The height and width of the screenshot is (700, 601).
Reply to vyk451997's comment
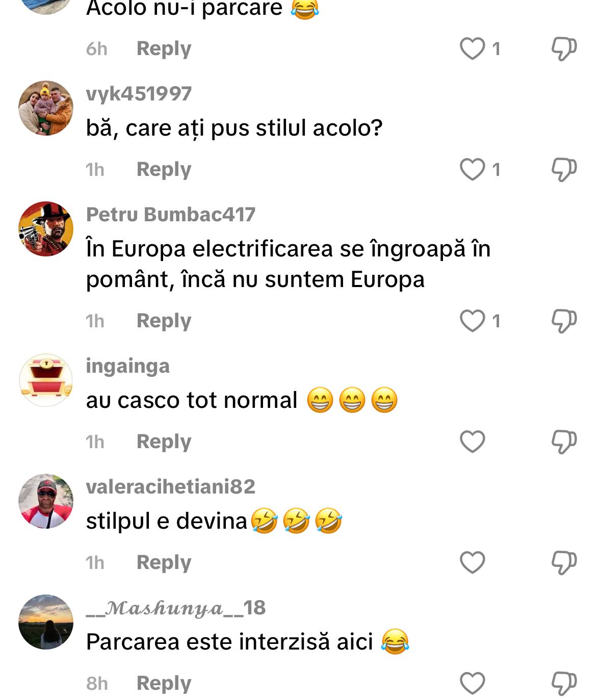click(x=164, y=169)
